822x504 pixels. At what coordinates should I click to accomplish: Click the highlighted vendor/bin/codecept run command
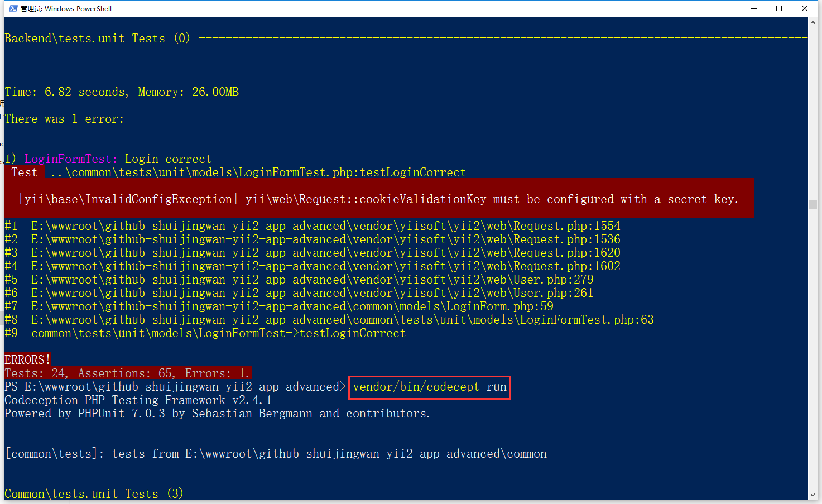click(x=429, y=387)
